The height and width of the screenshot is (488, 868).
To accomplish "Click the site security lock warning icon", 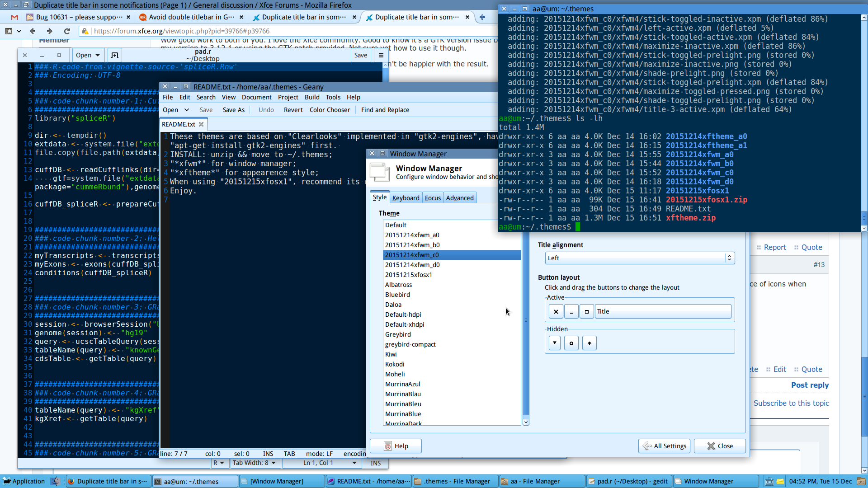I will click(x=85, y=31).
